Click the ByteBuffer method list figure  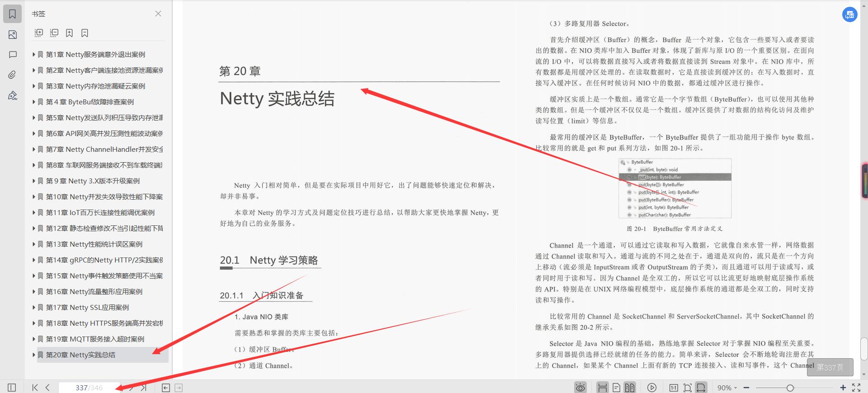coord(675,188)
